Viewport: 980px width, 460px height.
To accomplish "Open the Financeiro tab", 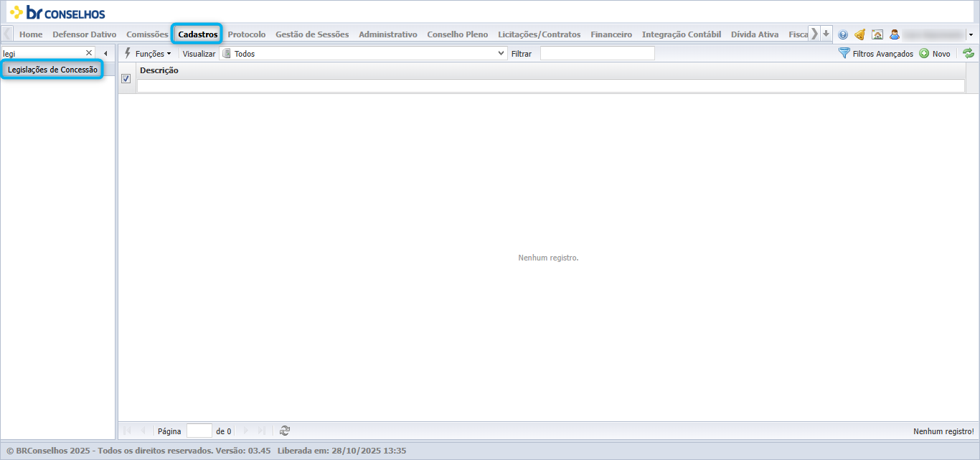I will tap(611, 34).
